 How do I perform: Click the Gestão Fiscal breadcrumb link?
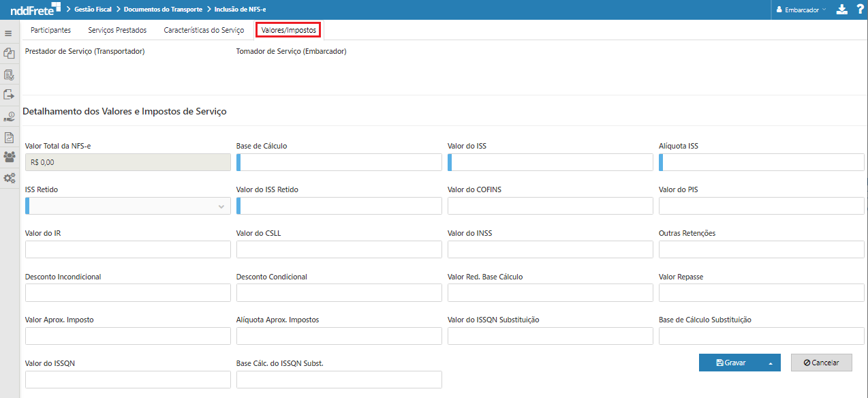93,10
